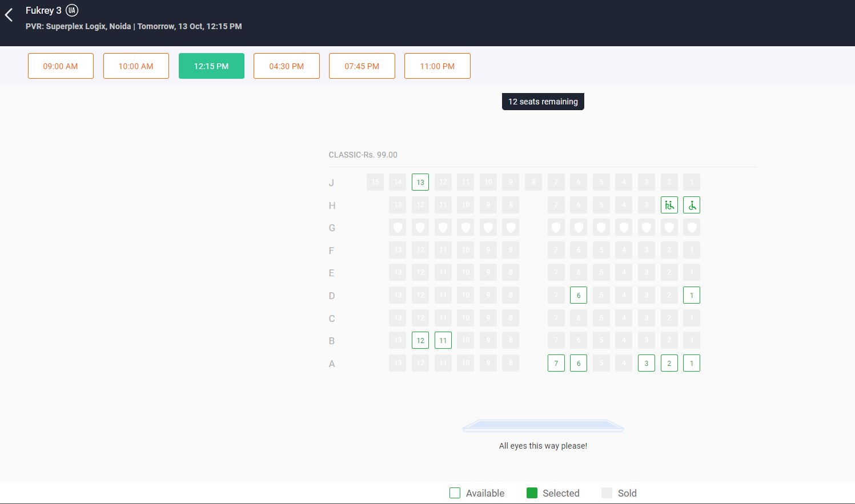Viewport: 855px width, 504px height.
Task: Click the Available legend box
Action: pos(455,493)
